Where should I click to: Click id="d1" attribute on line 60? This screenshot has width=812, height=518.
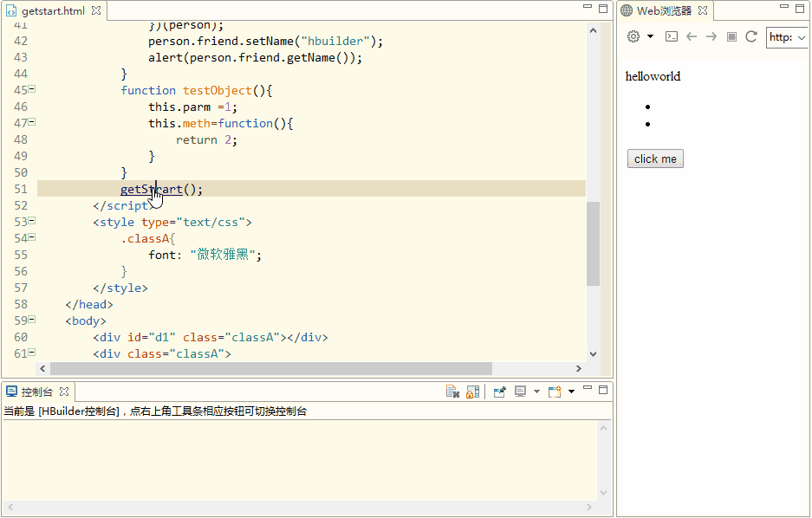pyautogui.click(x=151, y=338)
